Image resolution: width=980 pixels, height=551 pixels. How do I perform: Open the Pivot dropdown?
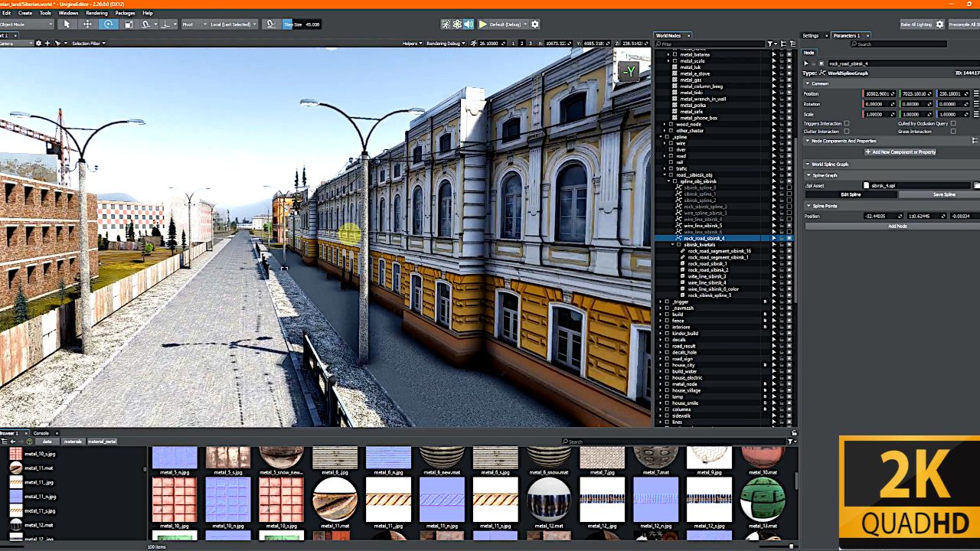point(194,24)
